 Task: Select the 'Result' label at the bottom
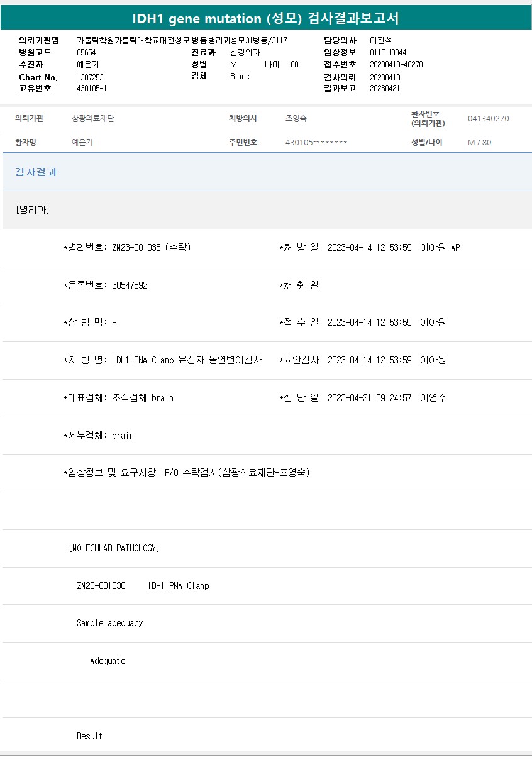pyautogui.click(x=89, y=736)
